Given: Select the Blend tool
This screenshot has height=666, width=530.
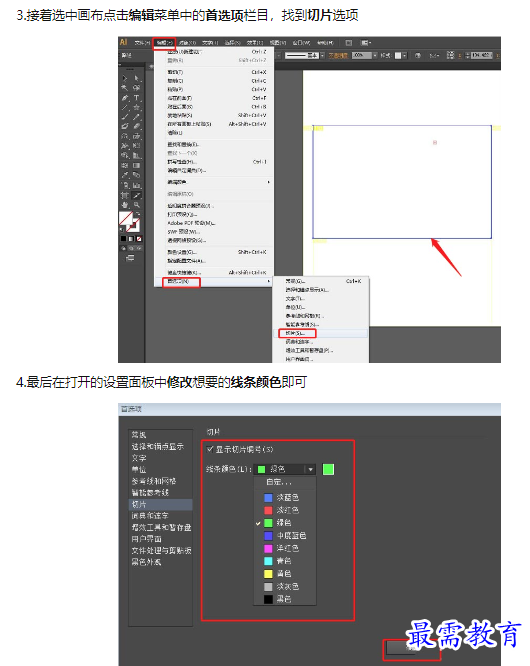Looking at the screenshot, I should pos(137,175).
